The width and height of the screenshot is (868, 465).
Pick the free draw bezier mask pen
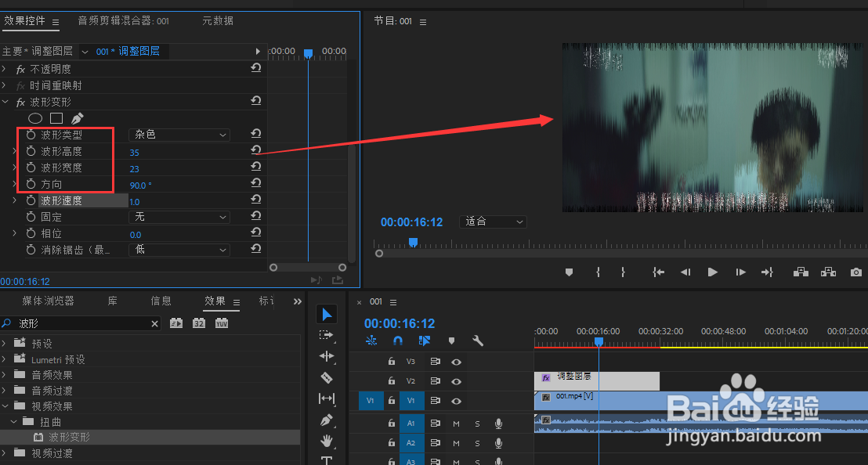78,118
